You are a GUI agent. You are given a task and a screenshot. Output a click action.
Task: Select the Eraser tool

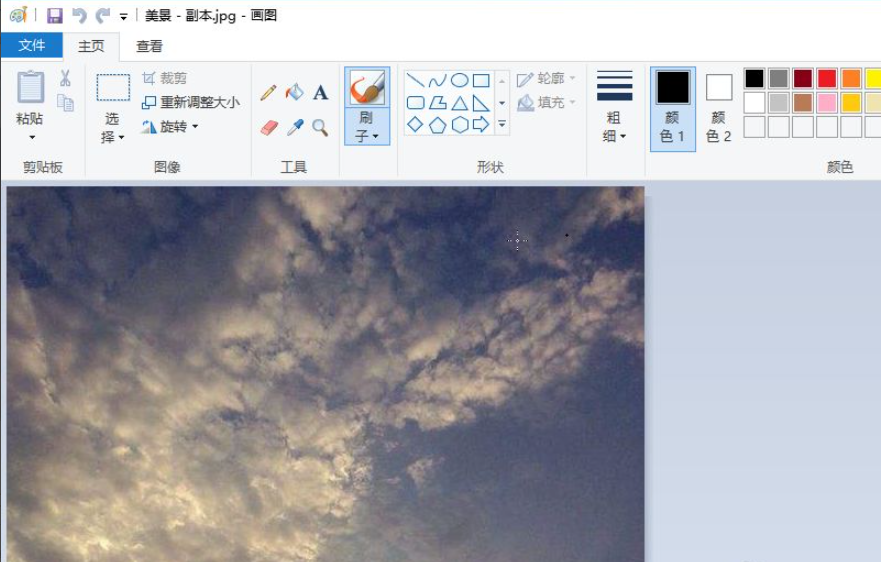click(x=268, y=128)
